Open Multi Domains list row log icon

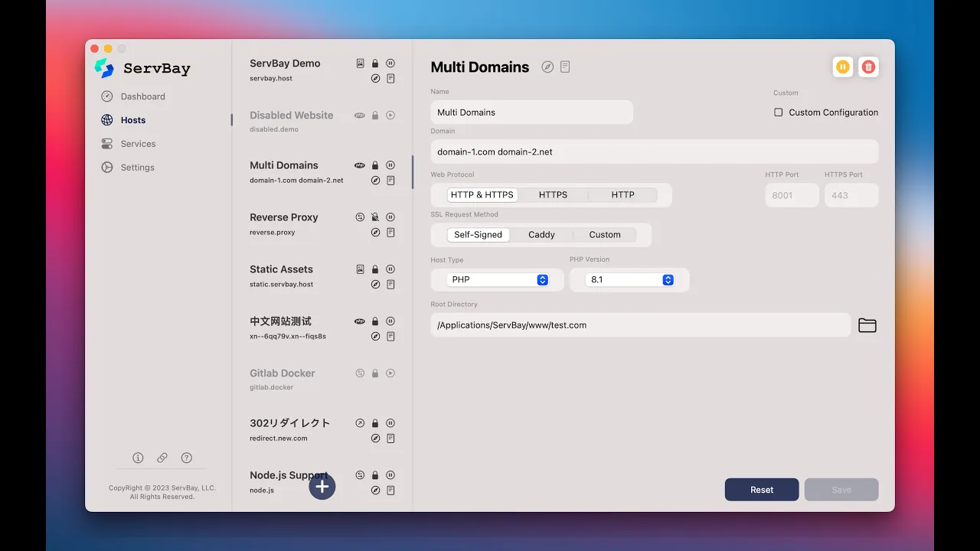pyautogui.click(x=390, y=181)
